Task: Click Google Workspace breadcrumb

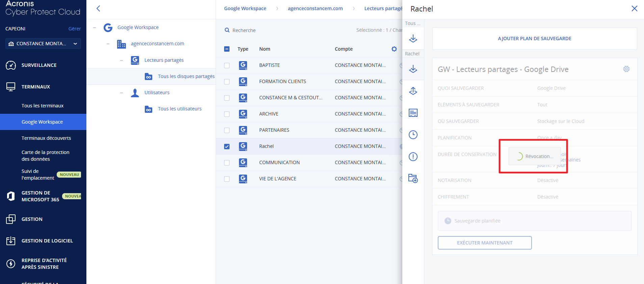Action: pyautogui.click(x=245, y=8)
